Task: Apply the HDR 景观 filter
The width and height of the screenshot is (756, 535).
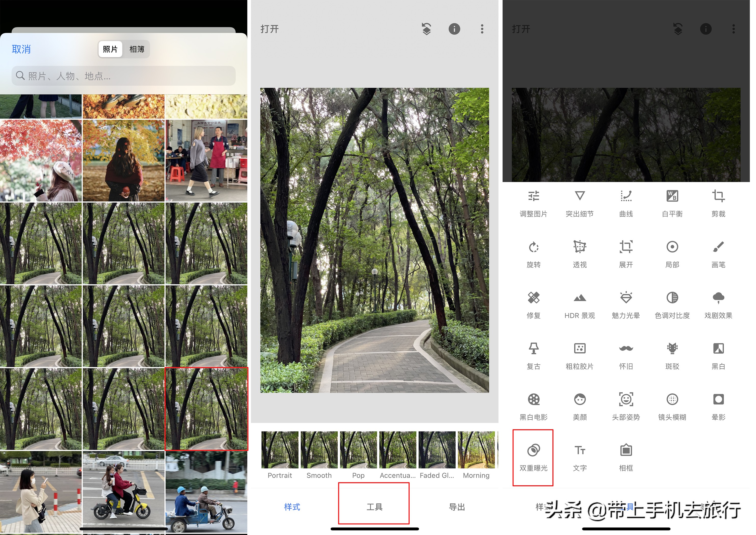Action: coord(579,305)
